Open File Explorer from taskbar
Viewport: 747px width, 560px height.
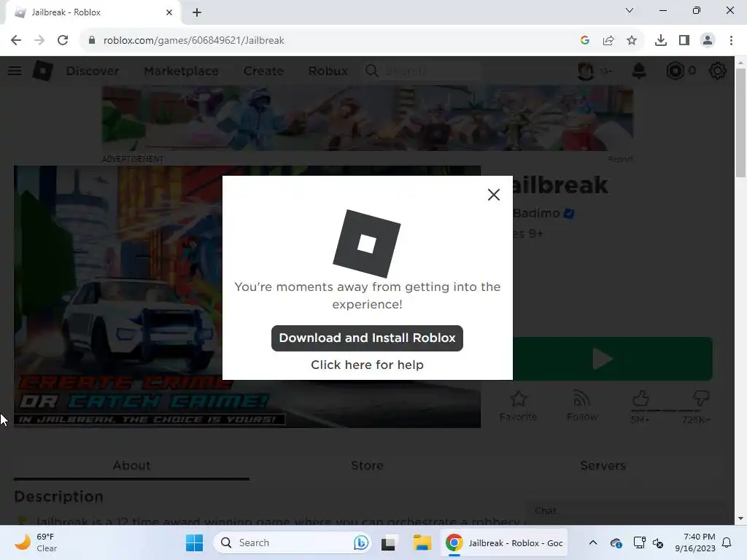click(422, 542)
